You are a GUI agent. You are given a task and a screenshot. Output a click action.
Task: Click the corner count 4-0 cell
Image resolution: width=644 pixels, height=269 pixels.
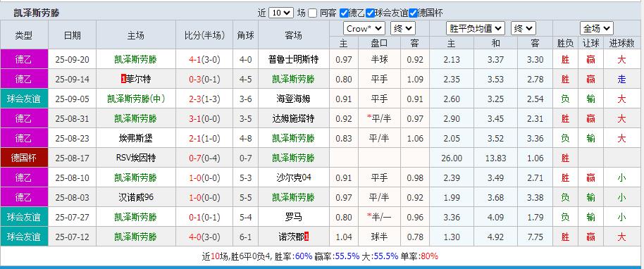click(246, 60)
